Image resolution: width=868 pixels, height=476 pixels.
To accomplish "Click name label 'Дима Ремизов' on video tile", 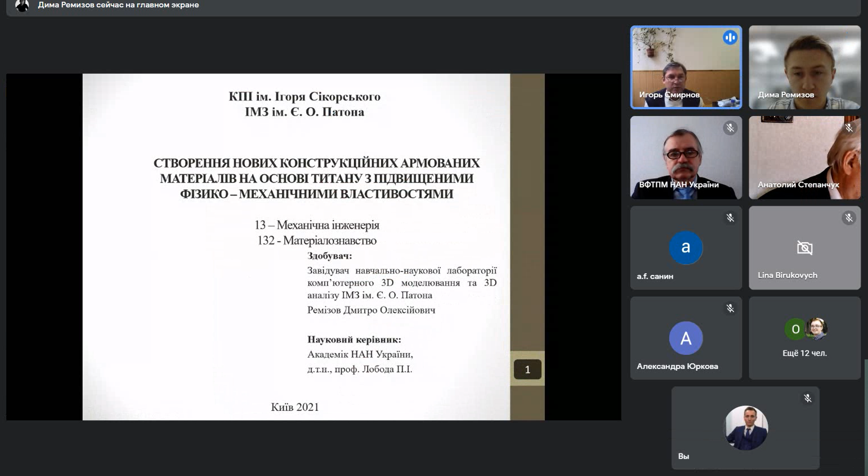I will tap(786, 95).
